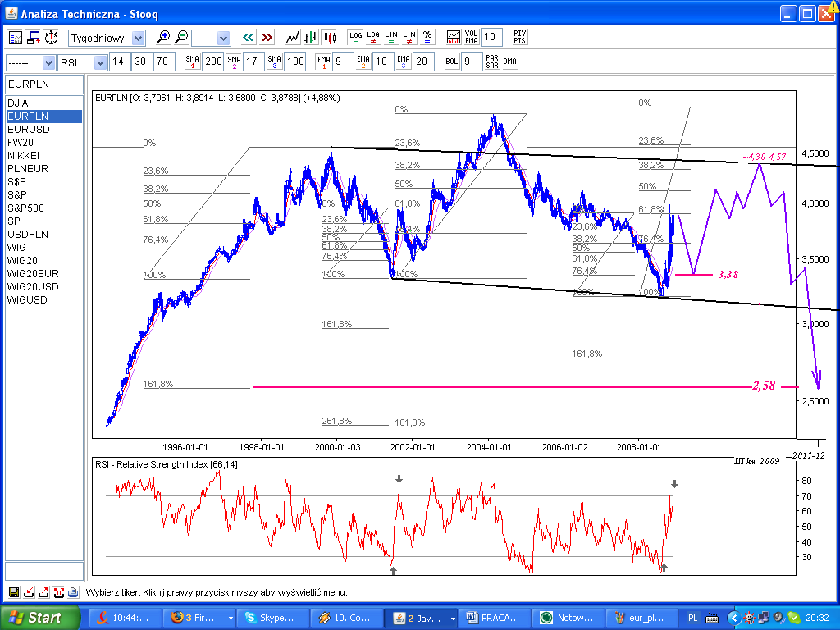
Task: Toggle the SMA 1 moving average
Action: pyautogui.click(x=192, y=62)
